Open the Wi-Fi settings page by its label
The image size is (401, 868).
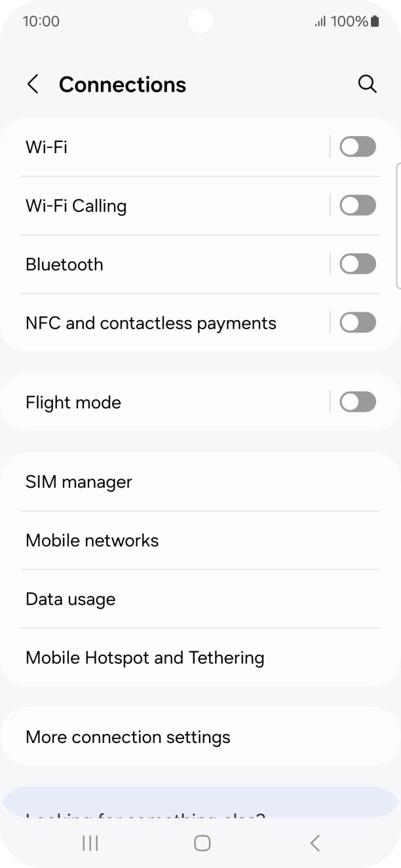point(45,146)
